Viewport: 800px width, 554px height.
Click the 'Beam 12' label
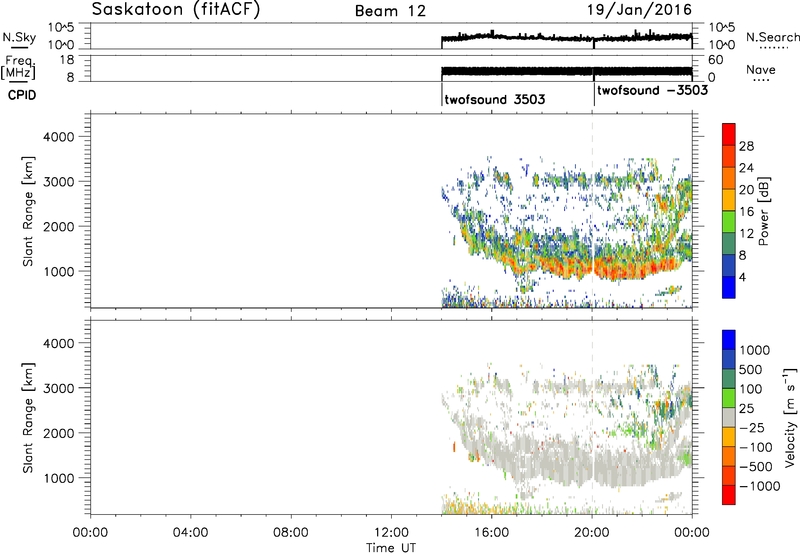tap(390, 11)
